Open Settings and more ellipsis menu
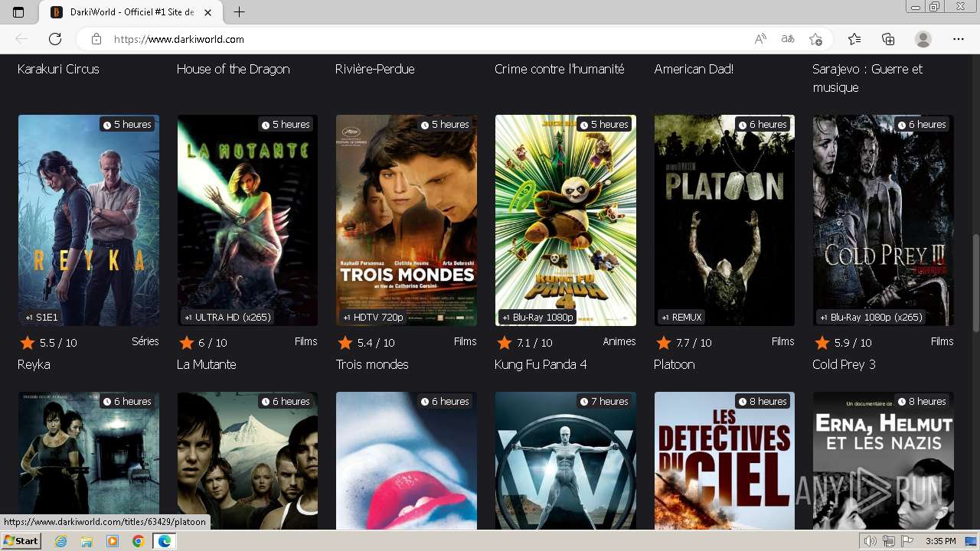The image size is (980, 551). (959, 39)
